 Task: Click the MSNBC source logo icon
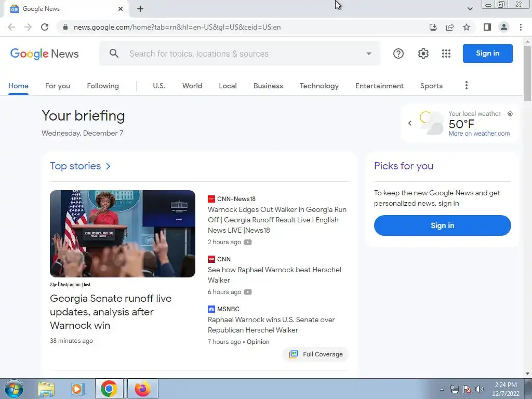(211, 309)
